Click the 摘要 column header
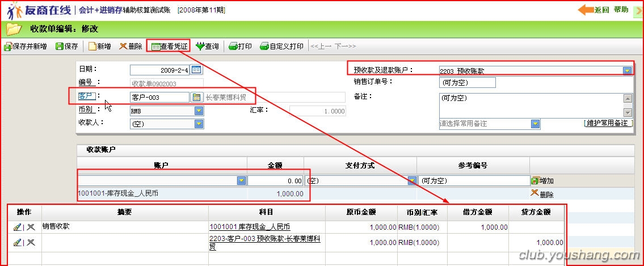This screenshot has height=266, width=644. (x=125, y=212)
